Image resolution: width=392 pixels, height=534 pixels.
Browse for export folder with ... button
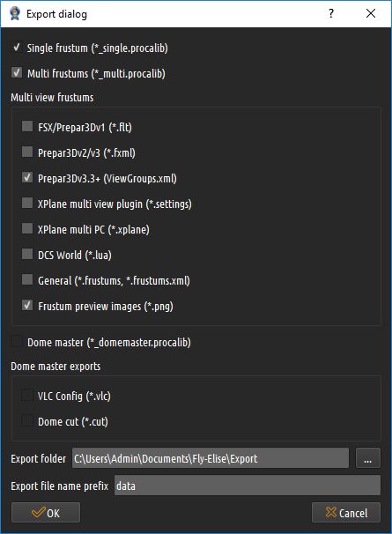[x=368, y=458]
